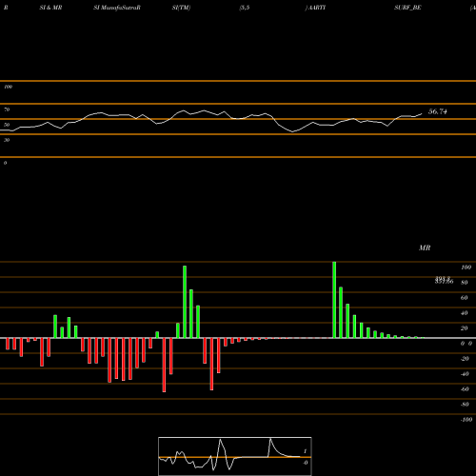Click the (5,5 parameter text in header
The image size is (476, 476).
pos(245,8)
